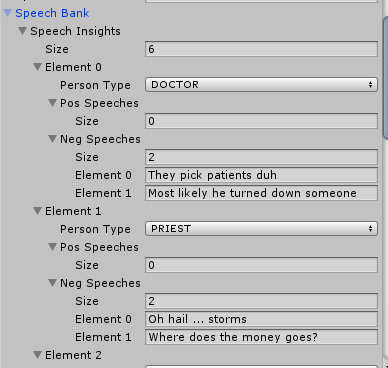Collapse Pos Speeches under DOCTOR element

(52, 103)
